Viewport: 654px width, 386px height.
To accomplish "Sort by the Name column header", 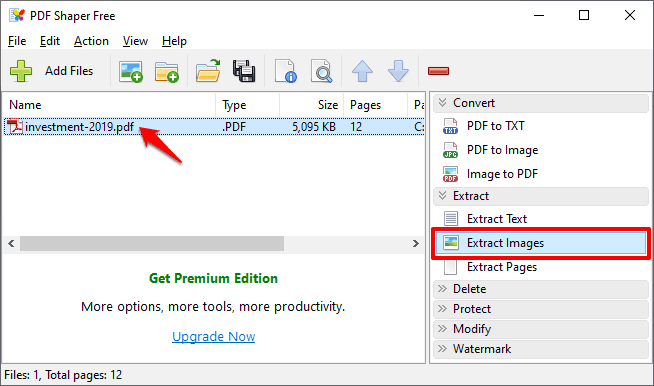I will click(109, 105).
